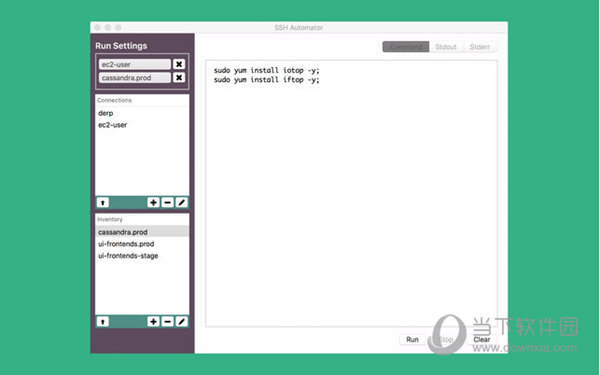Close the SSH Automator window
This screenshot has width=600, height=375.
point(97,28)
